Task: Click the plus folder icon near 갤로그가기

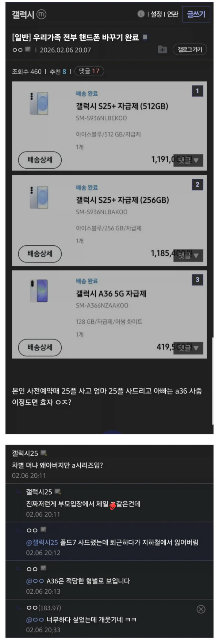Action: (x=162, y=50)
